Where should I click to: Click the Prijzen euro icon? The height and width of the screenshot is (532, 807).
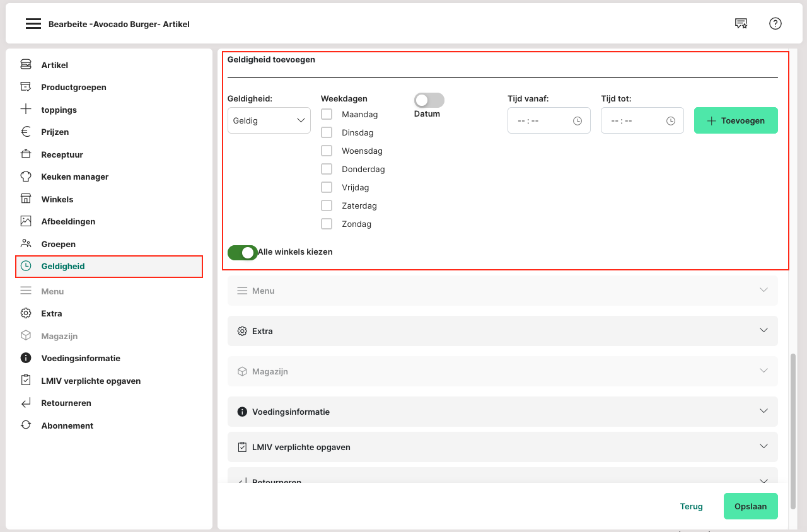click(x=26, y=132)
